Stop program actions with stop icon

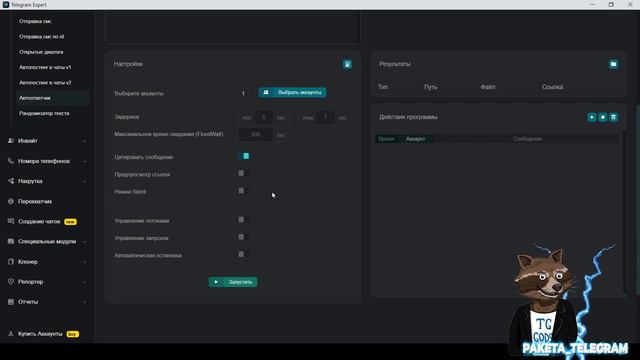tap(602, 117)
